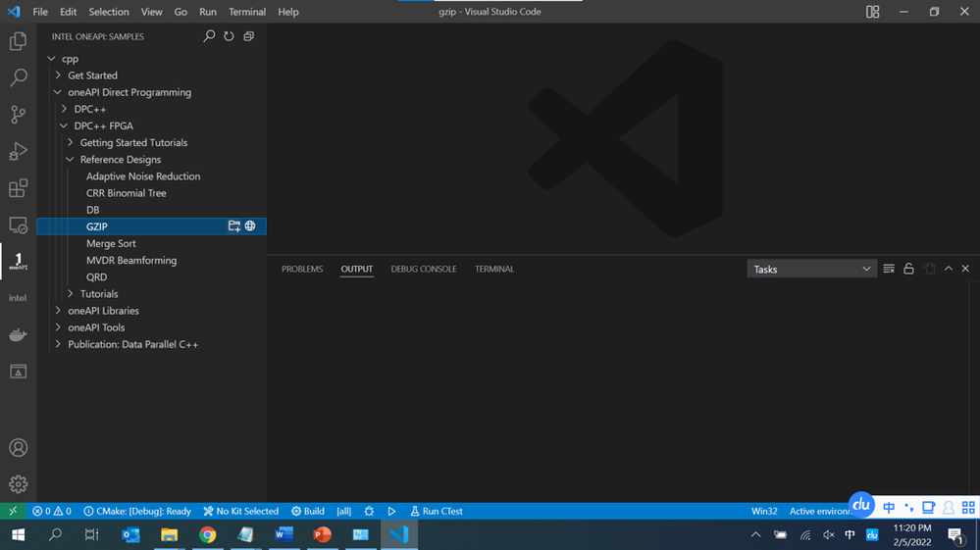Run CTest from the status bar
This screenshot has height=550, width=980.
(437, 511)
